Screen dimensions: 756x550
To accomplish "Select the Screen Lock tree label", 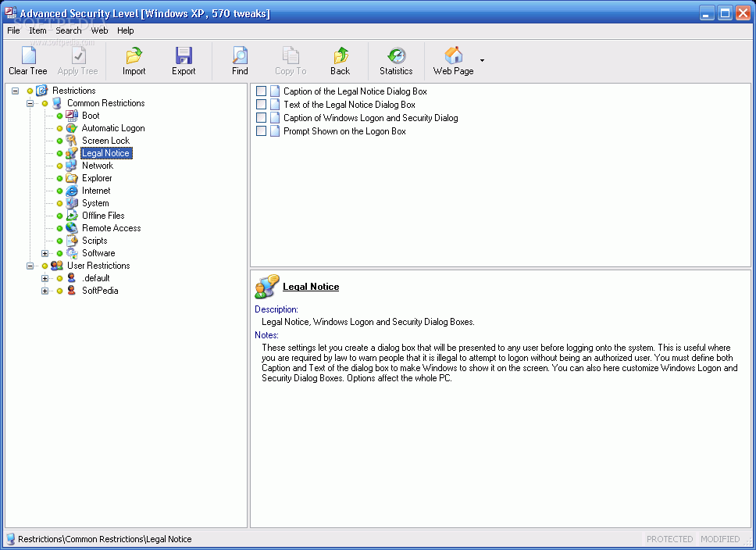I will (x=105, y=141).
